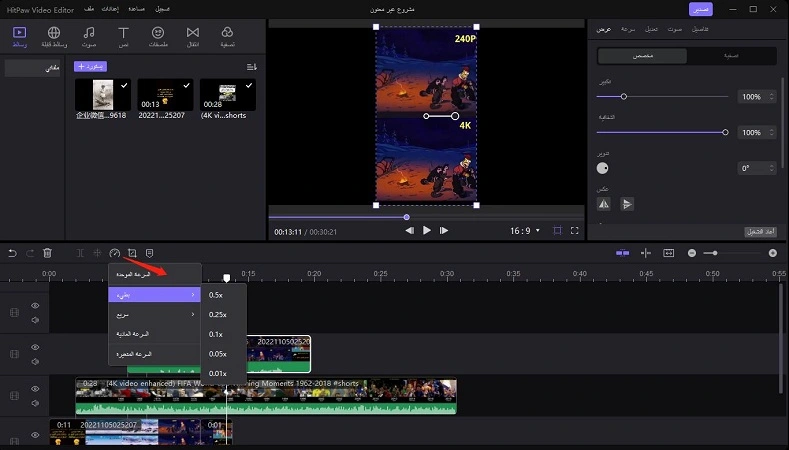Click the Undo arrow in timeline toolbar
The width and height of the screenshot is (789, 450).
point(13,253)
